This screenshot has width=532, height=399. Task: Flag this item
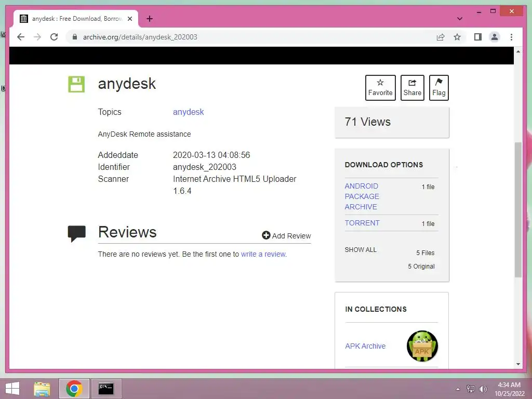[x=438, y=87]
